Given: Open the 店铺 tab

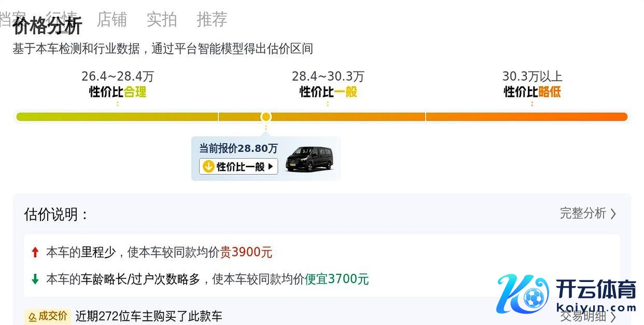Looking at the screenshot, I should [x=111, y=19].
